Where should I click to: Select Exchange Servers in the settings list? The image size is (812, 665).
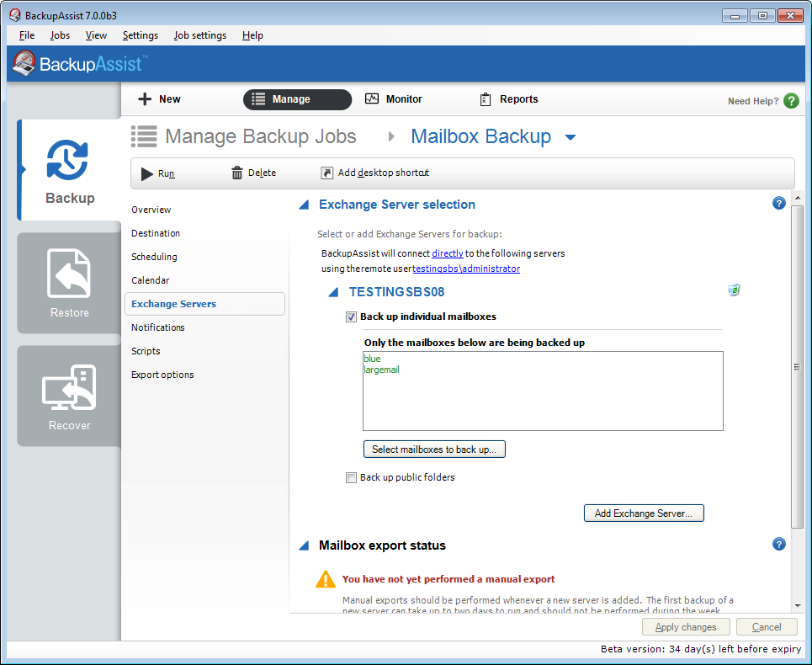click(x=204, y=304)
